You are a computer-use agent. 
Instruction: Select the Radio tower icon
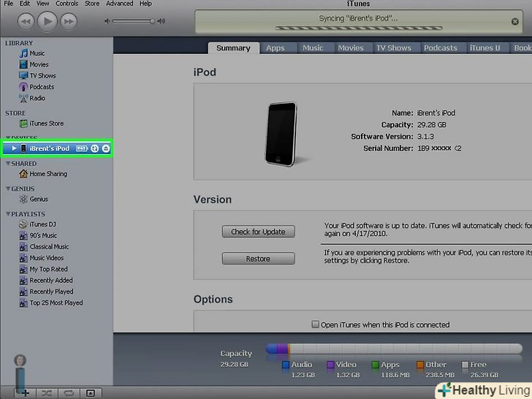tap(23, 98)
